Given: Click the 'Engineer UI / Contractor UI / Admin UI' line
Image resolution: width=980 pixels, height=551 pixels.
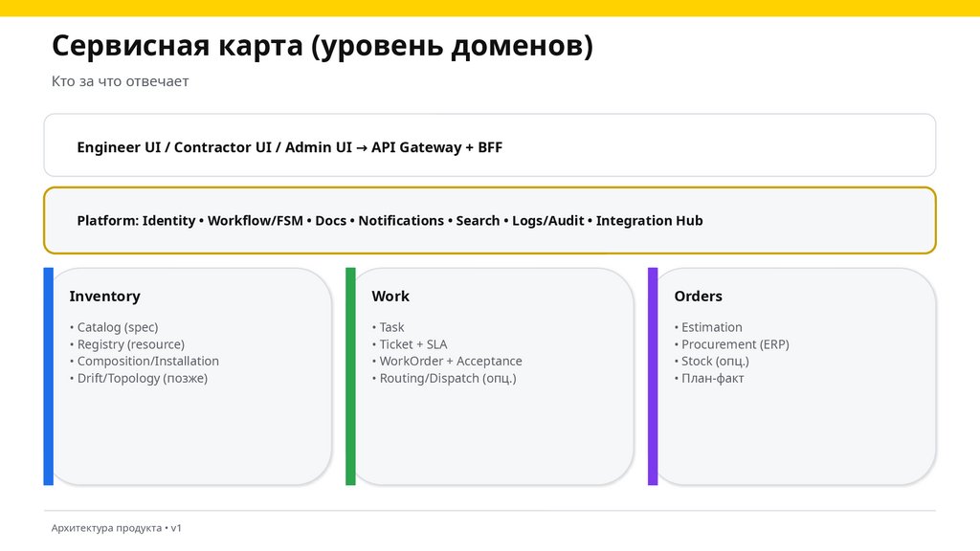Looking at the screenshot, I should click(289, 147).
